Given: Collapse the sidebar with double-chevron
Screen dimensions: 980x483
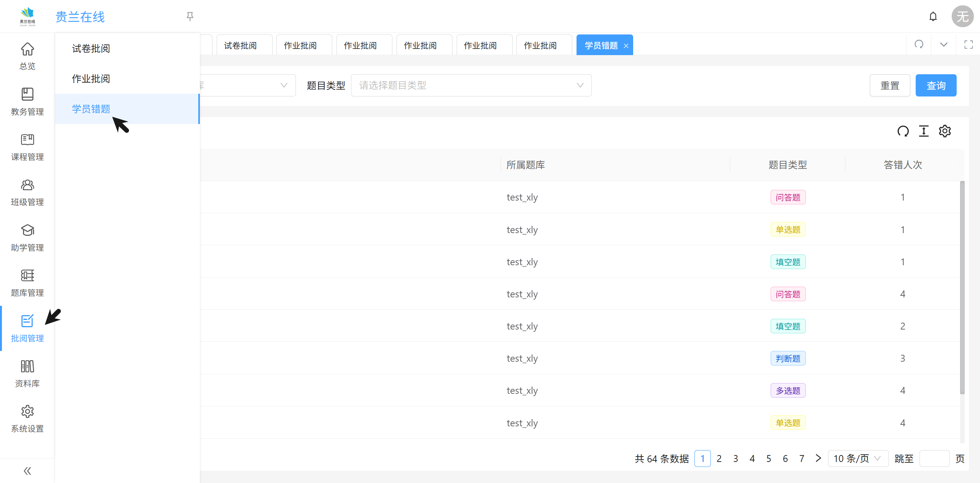Looking at the screenshot, I should click(x=27, y=471).
